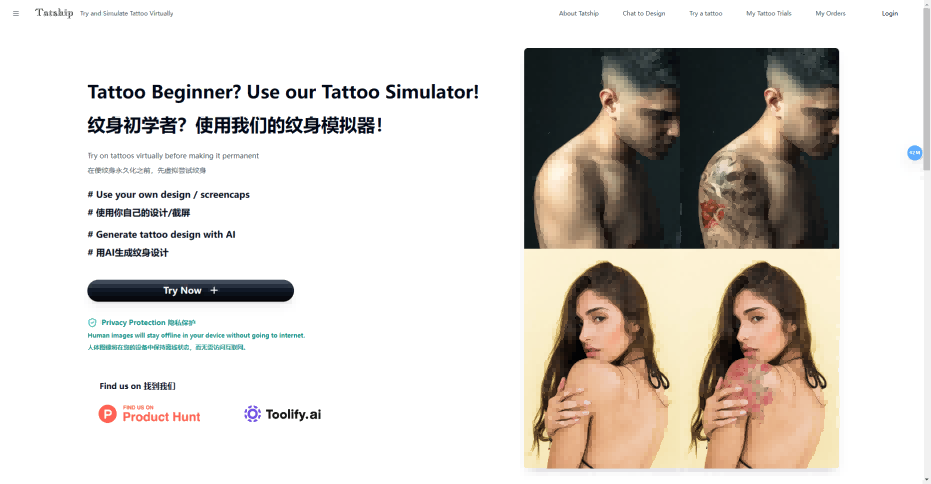Click the Privacy Protection shield icon
Screen dimensions: 931x484
(x=92, y=322)
